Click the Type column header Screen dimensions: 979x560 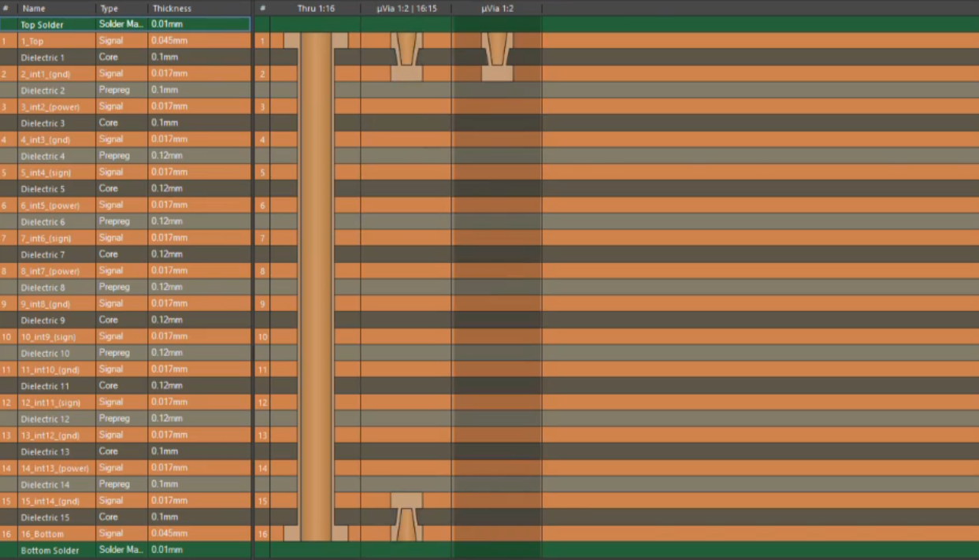[109, 8]
